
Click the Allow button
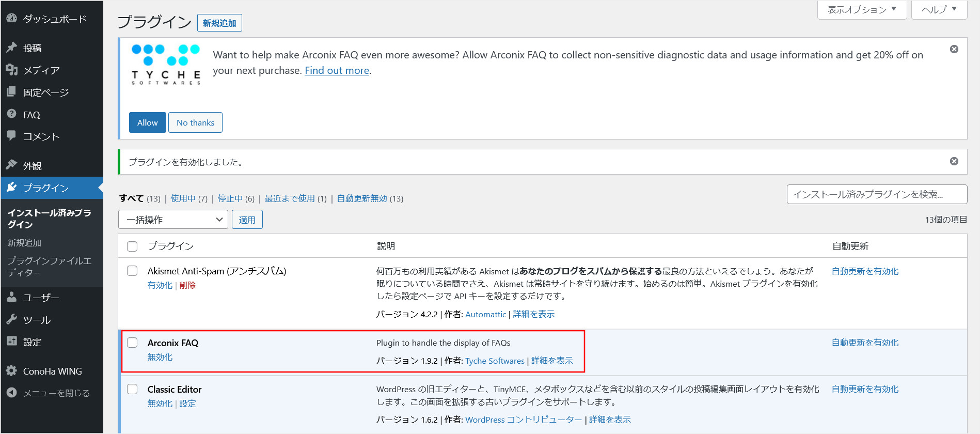click(x=148, y=122)
